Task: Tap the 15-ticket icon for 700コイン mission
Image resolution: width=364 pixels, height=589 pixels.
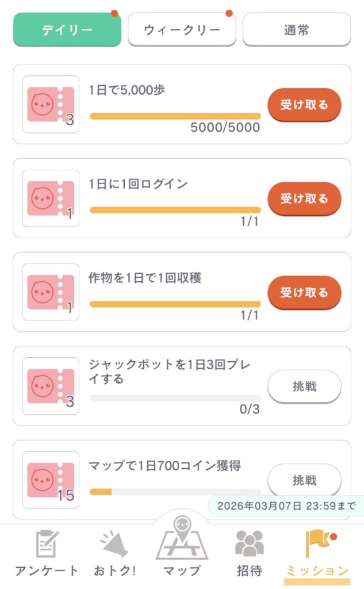Action: (51, 480)
